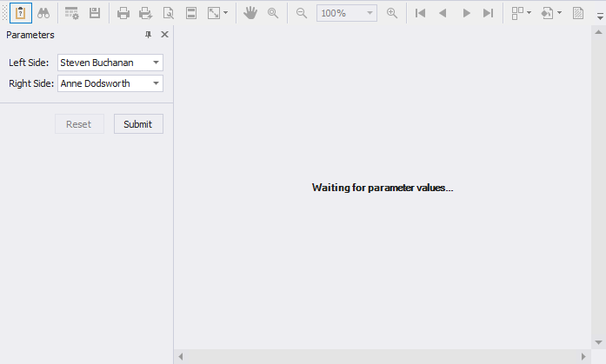Expand the Right Side dropdown

156,83
